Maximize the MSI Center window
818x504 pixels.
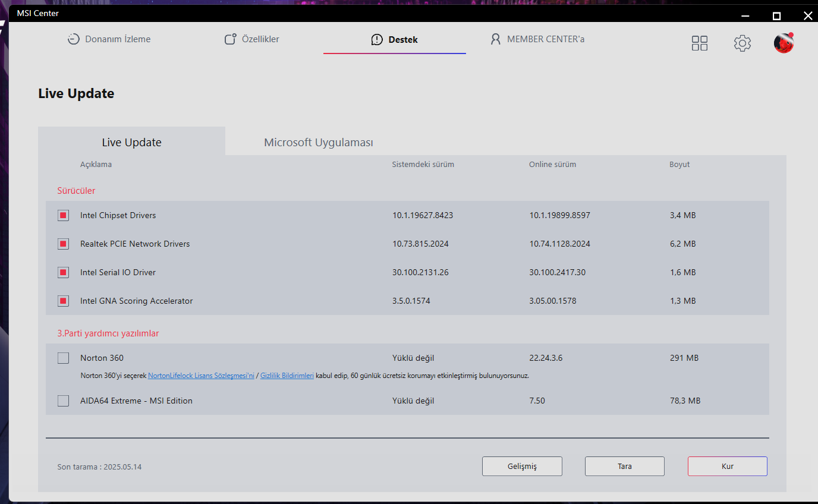click(776, 15)
